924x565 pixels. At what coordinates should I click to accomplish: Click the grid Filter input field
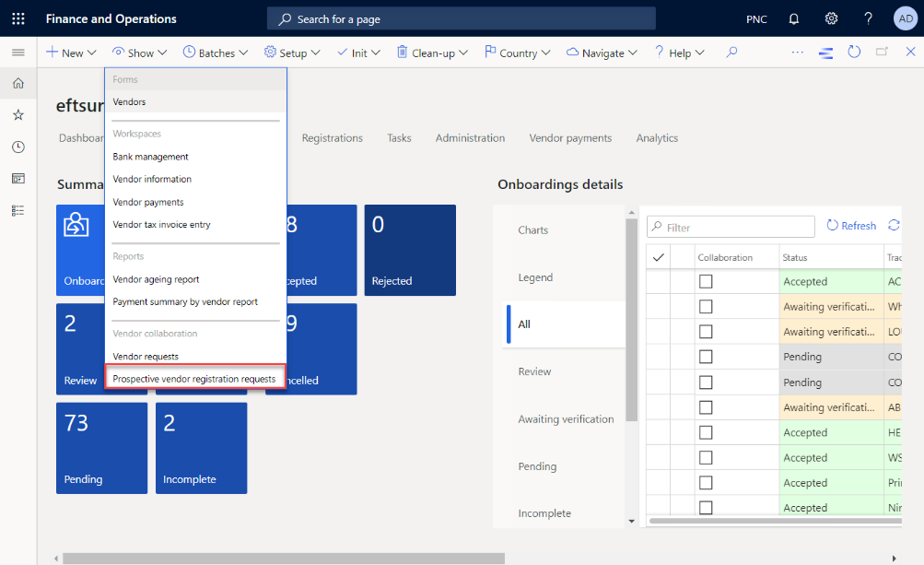click(x=731, y=227)
